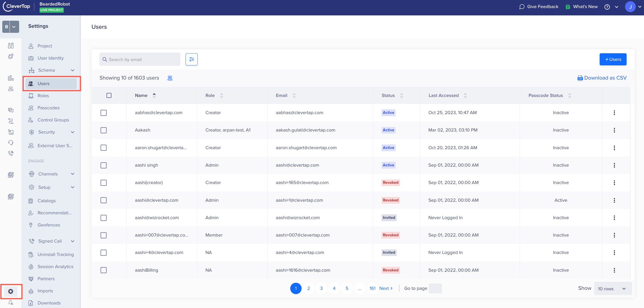644x308 pixels.
Task: Expand the Schema menu in Settings
Action: click(73, 70)
